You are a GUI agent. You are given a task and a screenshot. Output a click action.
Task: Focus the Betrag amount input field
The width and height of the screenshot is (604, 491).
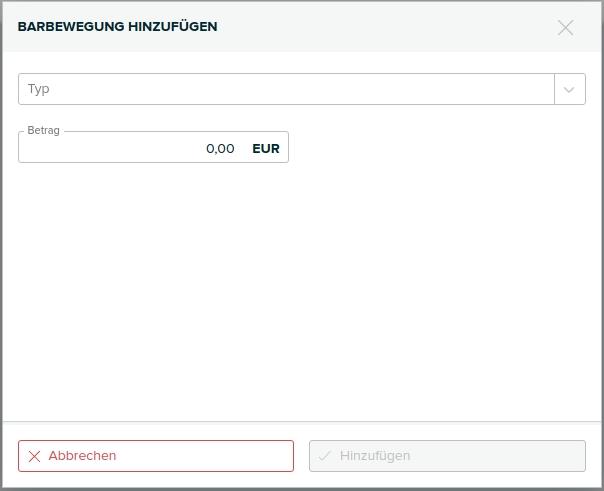click(153, 147)
